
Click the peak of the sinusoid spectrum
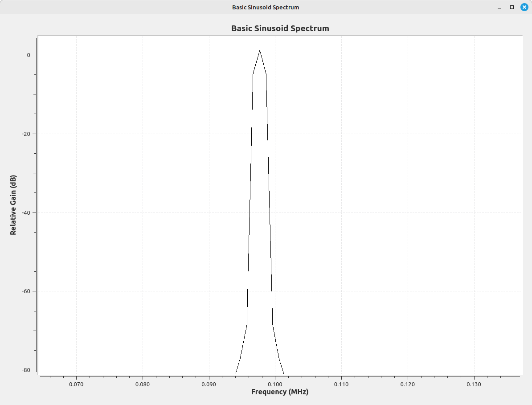pos(260,51)
